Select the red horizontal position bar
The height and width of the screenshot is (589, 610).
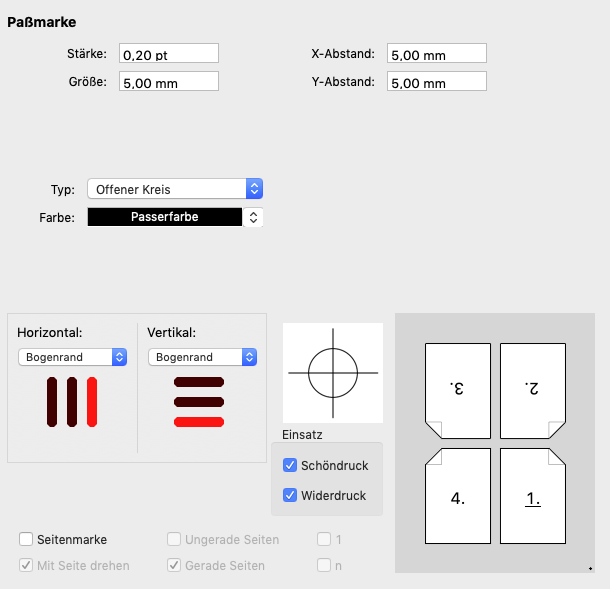(x=92, y=402)
